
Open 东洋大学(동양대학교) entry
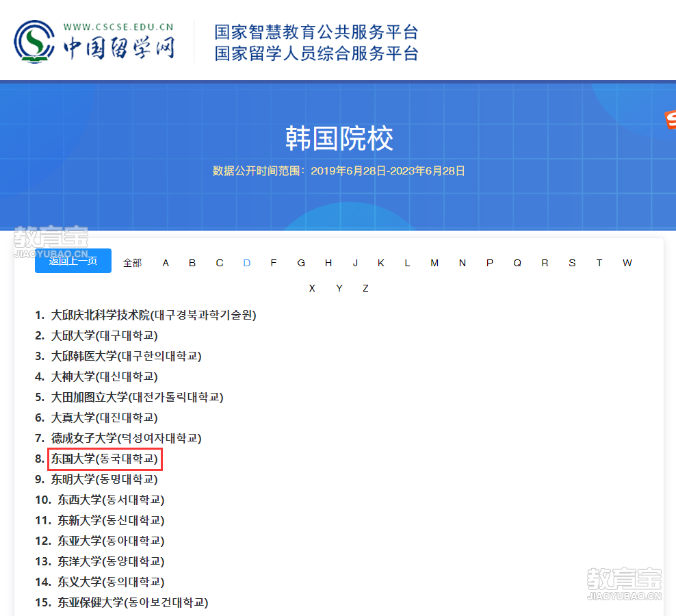(112, 561)
